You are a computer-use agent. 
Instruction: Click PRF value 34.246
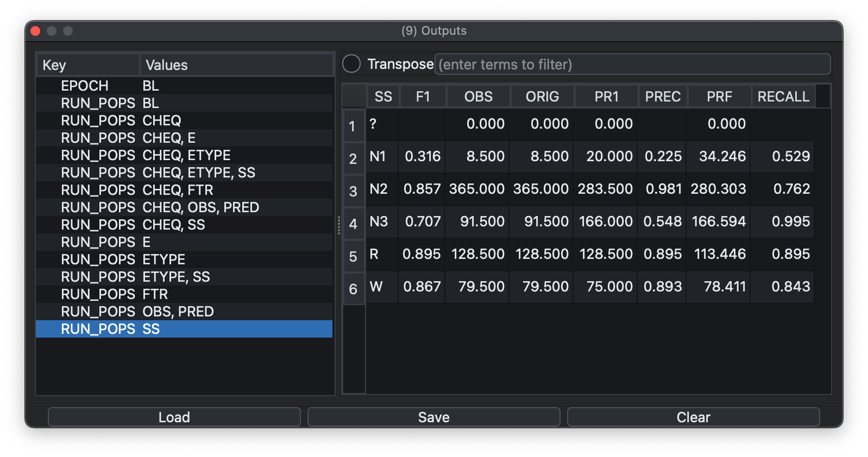tap(719, 157)
